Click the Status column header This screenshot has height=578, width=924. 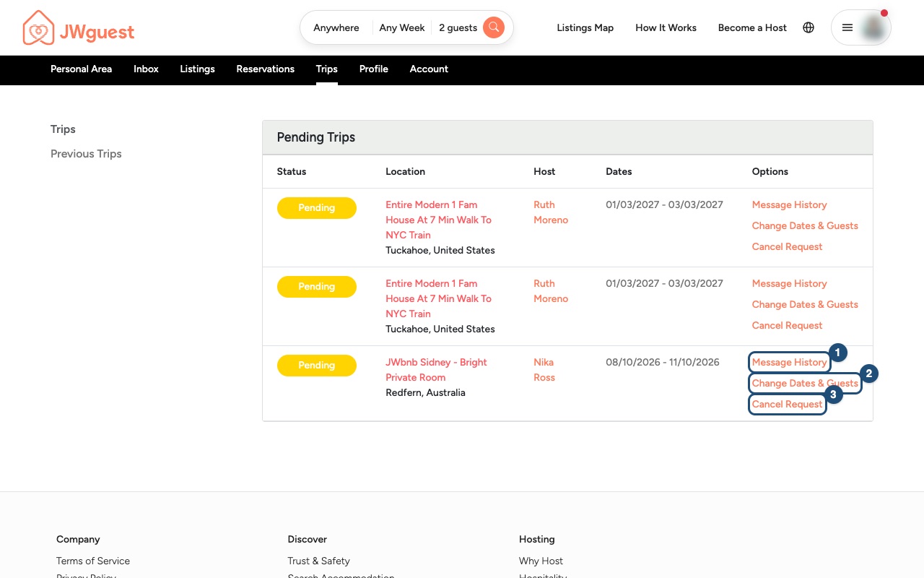coord(292,172)
